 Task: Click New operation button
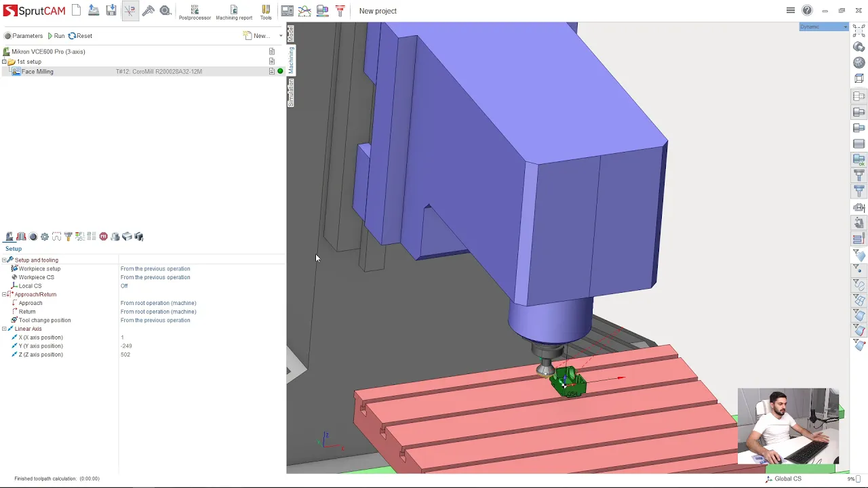pos(257,36)
